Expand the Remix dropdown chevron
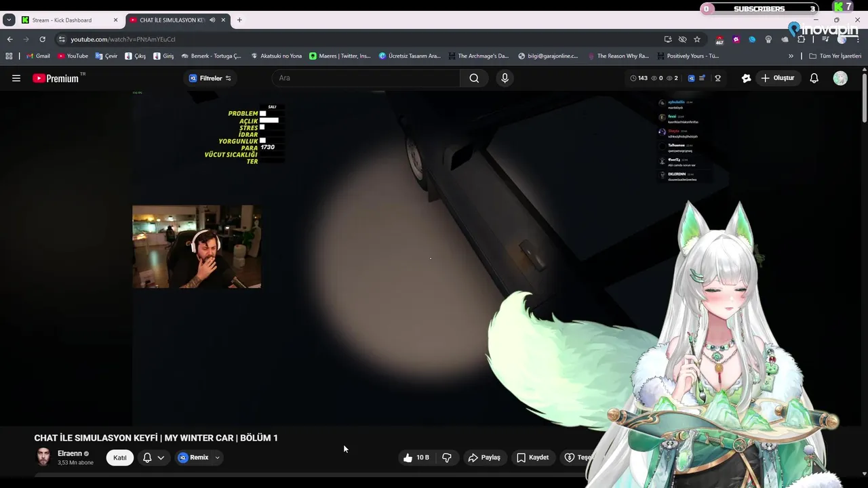868x488 pixels. [x=217, y=457]
